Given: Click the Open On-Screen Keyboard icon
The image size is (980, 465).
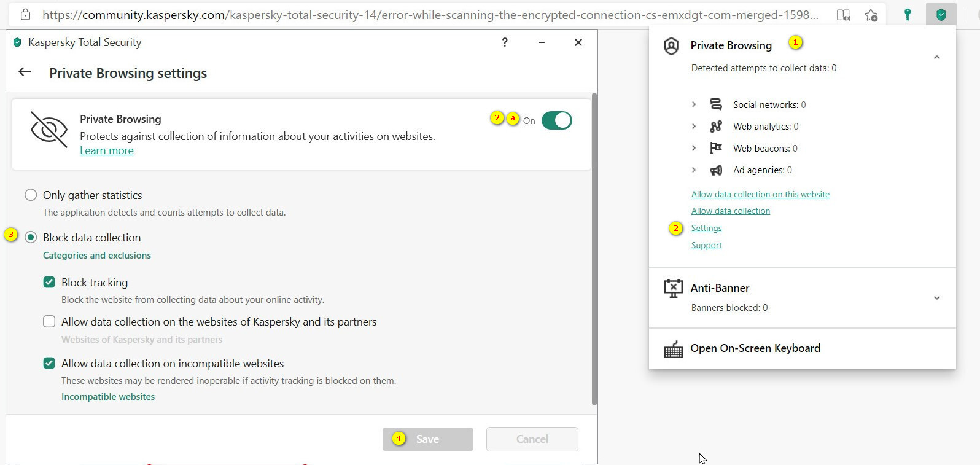Looking at the screenshot, I should [x=674, y=349].
